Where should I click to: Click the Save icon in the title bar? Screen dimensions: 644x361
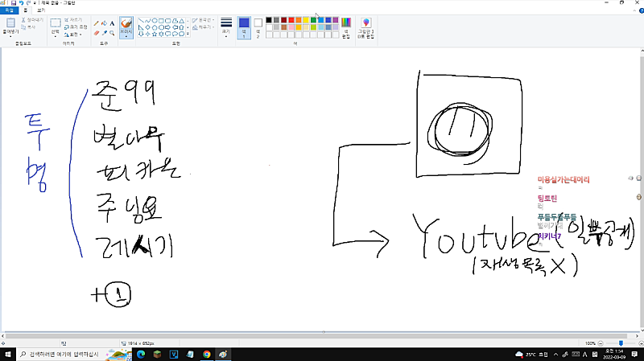pyautogui.click(x=14, y=3)
